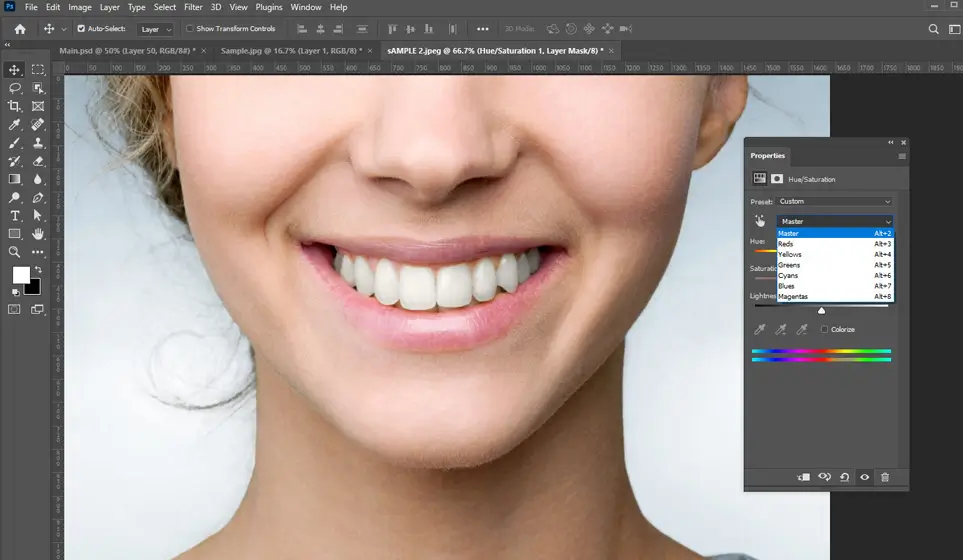
Task: Clip adjustment to layer button
Action: pos(803,477)
